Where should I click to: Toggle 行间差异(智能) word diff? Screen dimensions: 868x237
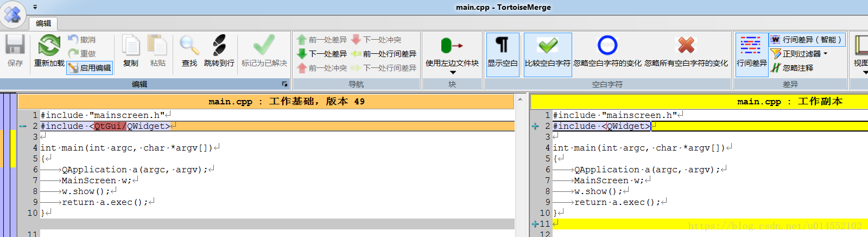tap(807, 39)
